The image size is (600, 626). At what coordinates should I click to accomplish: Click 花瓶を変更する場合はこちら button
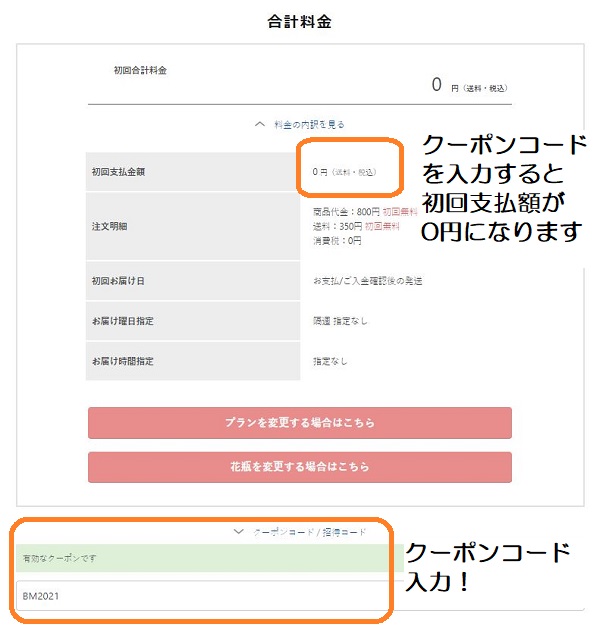(x=300, y=467)
